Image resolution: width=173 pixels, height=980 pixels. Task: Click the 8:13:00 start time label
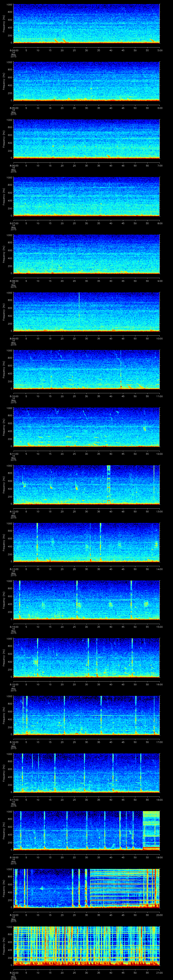click(14, 569)
